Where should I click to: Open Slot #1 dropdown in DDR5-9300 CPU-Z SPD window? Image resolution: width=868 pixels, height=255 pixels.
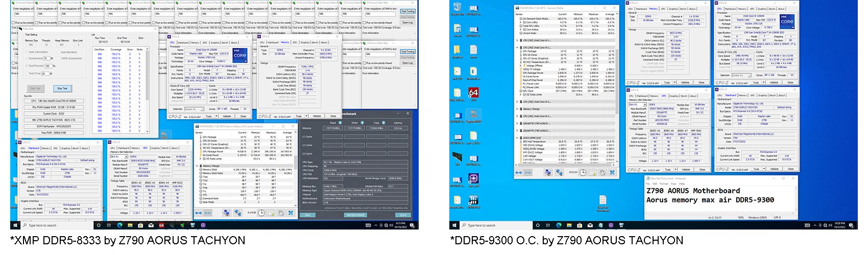coord(638,105)
